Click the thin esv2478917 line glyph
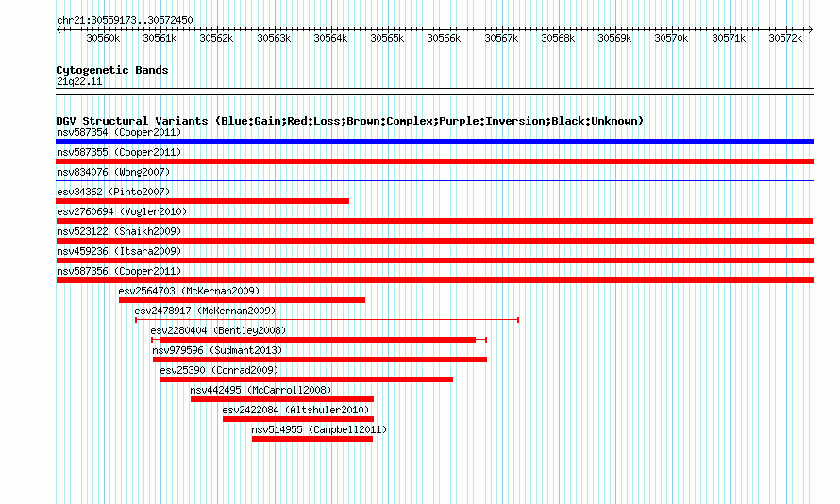This screenshot has width=840, height=504. click(327, 320)
